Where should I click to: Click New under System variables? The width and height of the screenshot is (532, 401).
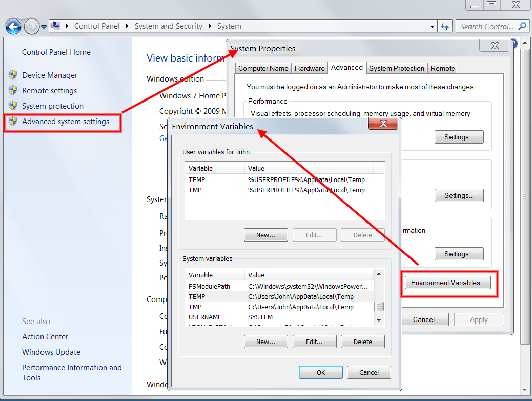point(265,342)
